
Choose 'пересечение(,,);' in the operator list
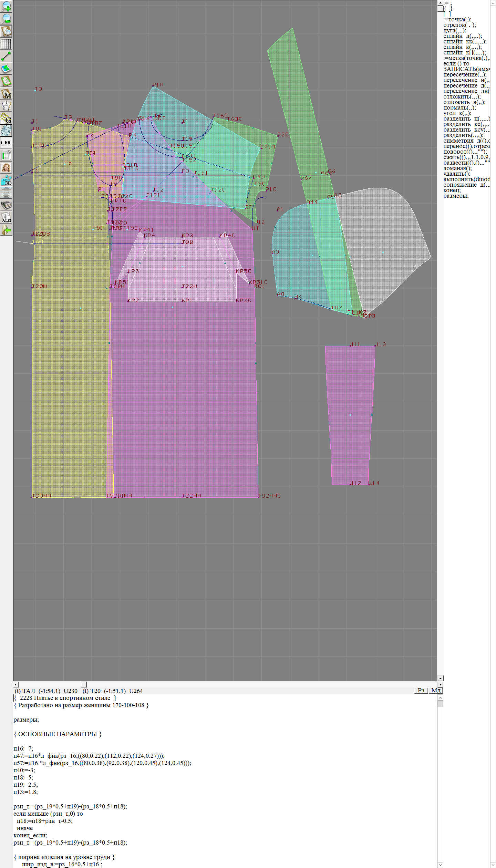465,75
